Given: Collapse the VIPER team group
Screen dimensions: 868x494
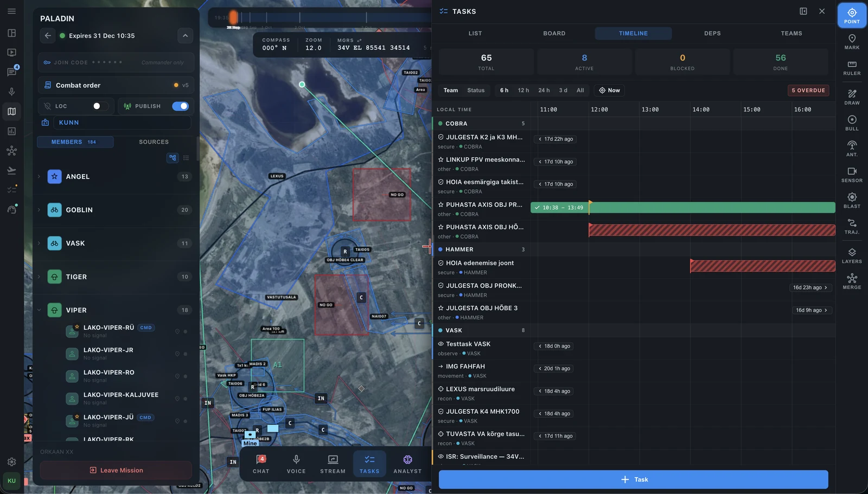Looking at the screenshot, I should coord(39,310).
